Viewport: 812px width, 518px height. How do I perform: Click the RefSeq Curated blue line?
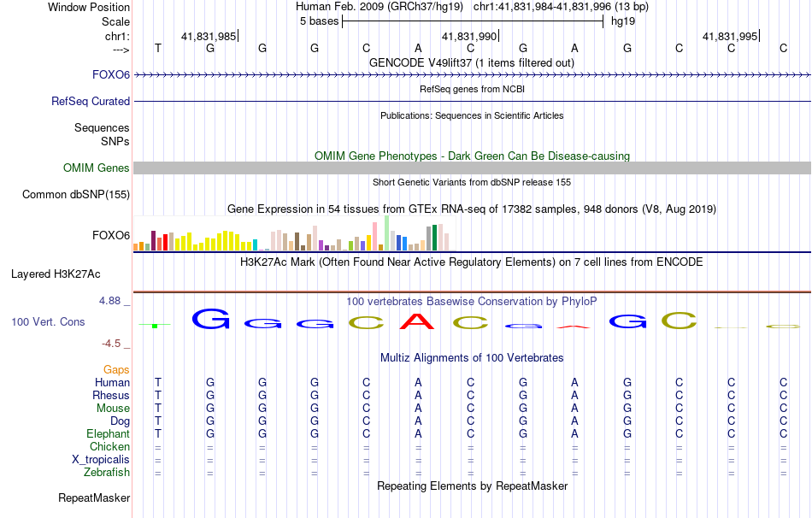[473, 101]
